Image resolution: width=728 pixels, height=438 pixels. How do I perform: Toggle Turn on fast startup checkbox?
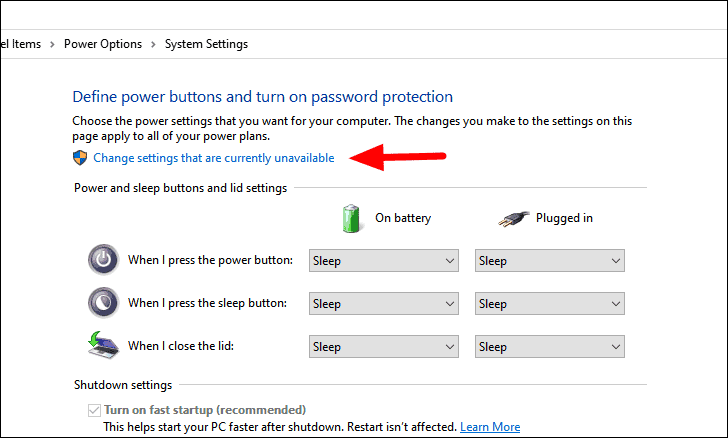(94, 410)
